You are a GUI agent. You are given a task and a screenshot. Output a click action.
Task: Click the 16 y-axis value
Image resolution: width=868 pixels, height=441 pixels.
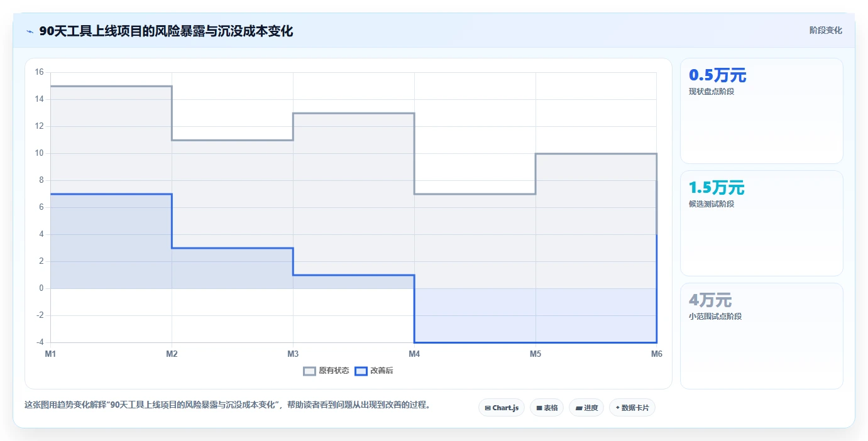39,72
